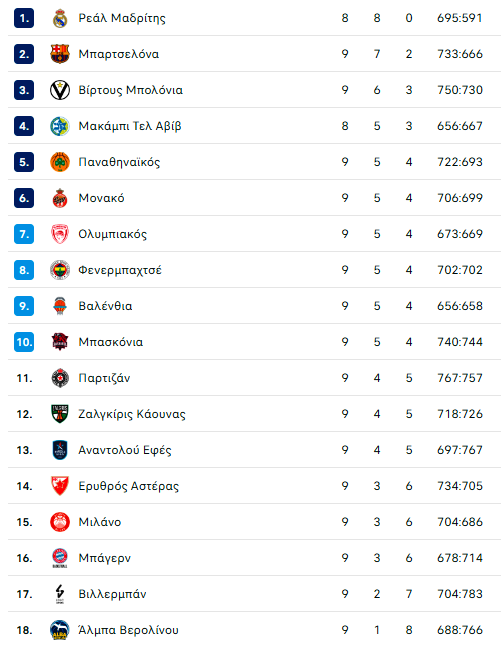The height and width of the screenshot is (646, 501).
Task: Open the Βαλένθια team link
Action: [105, 306]
